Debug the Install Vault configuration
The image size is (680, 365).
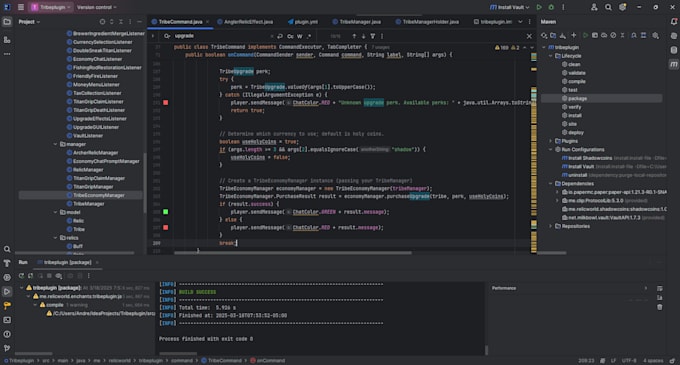551,7
